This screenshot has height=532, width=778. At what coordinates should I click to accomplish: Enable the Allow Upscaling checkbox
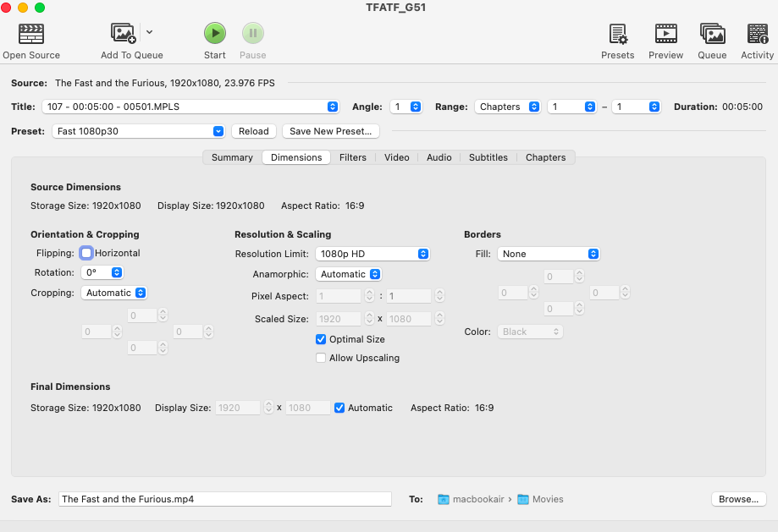(321, 358)
